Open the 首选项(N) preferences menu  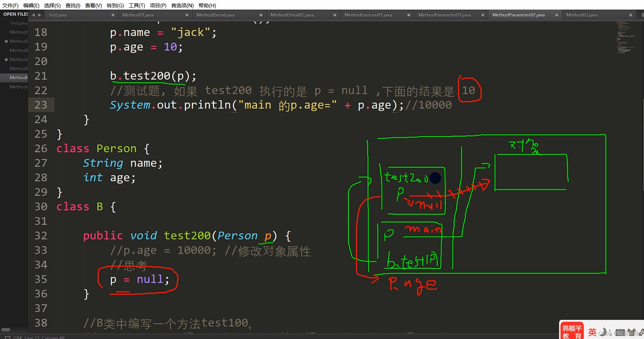(182, 5)
